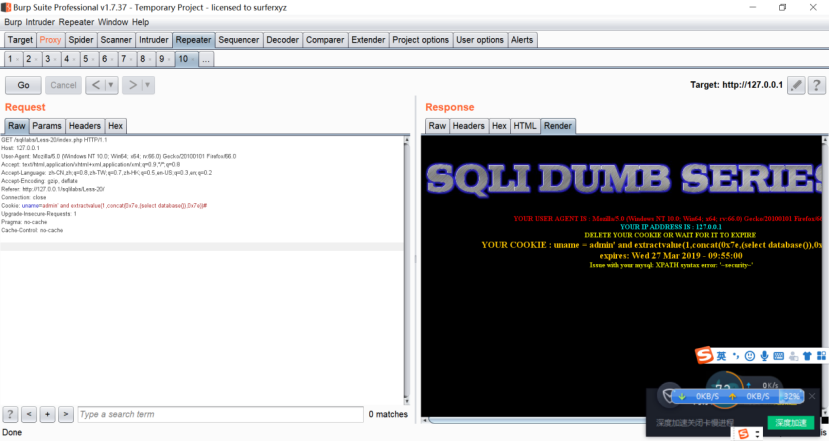Click the Cookie header line in request
This screenshot has height=441, width=830.
104,205
